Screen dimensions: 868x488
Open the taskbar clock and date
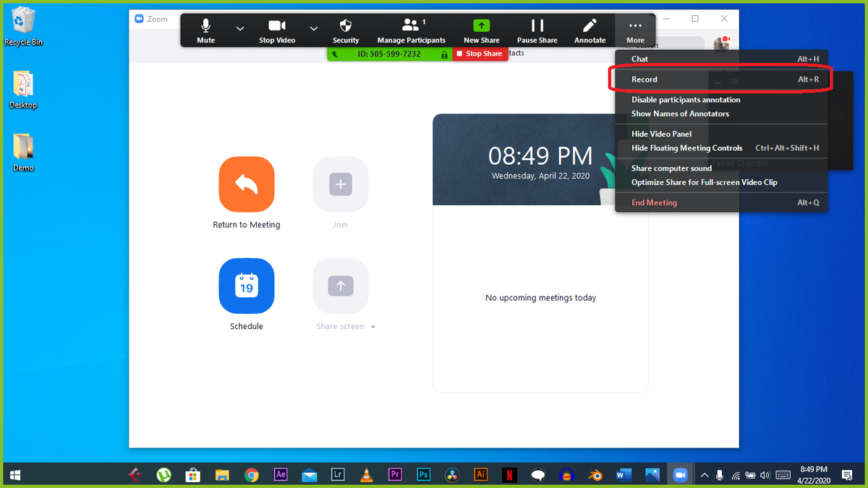814,475
